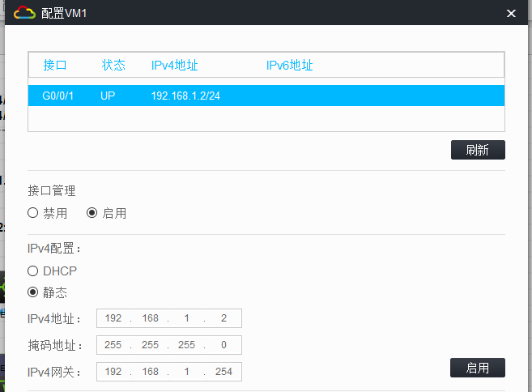Click last octet 2 of IPv4地址

[223, 318]
